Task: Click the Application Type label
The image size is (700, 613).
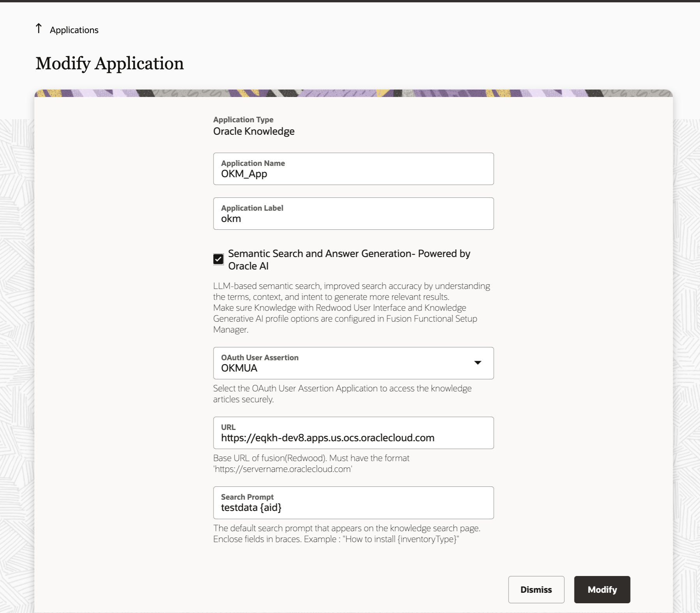Action: (243, 120)
